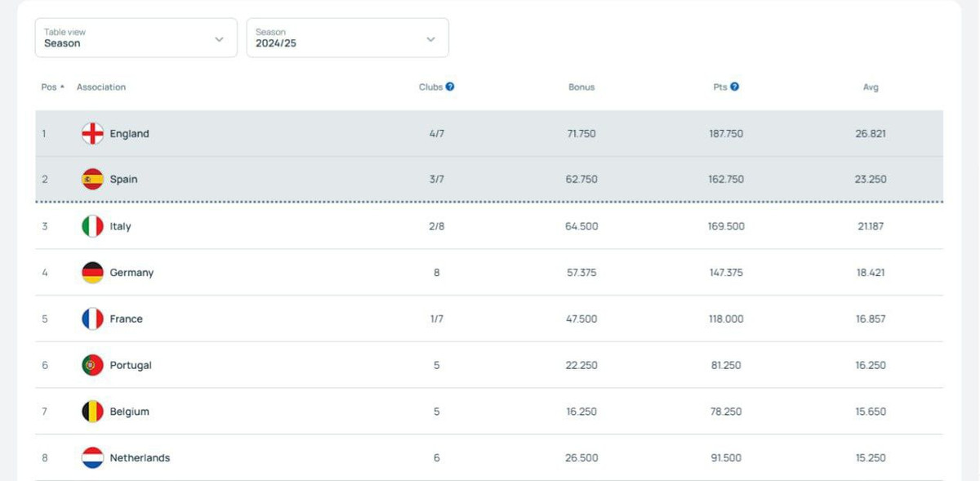Open the Table view dropdown
This screenshot has width=980, height=481.
coord(136,38)
